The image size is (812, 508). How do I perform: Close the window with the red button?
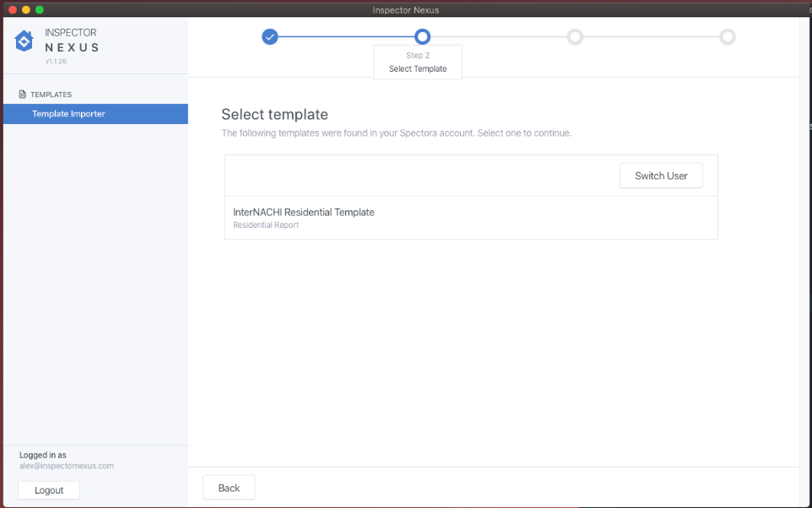point(13,9)
